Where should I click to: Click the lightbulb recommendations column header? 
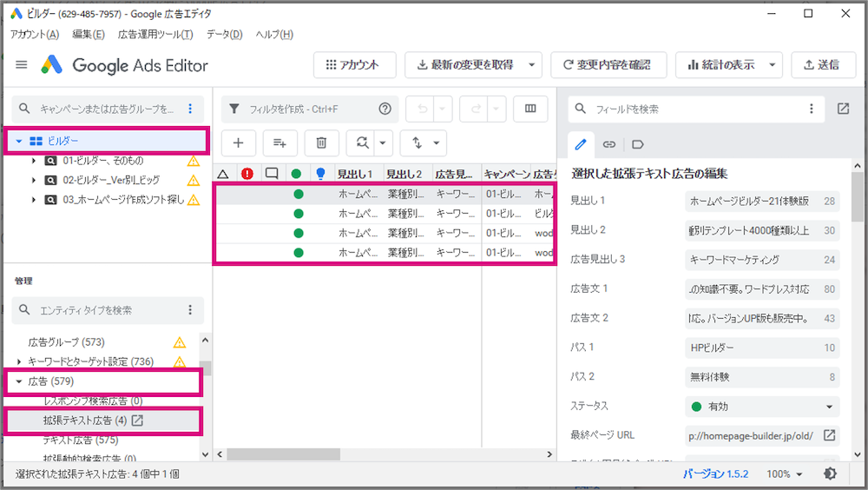320,174
